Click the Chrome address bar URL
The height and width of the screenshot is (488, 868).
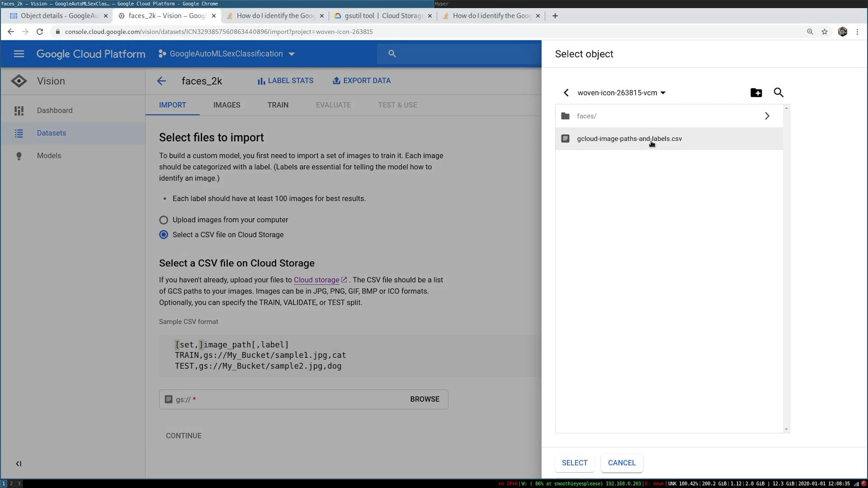[x=219, y=32]
